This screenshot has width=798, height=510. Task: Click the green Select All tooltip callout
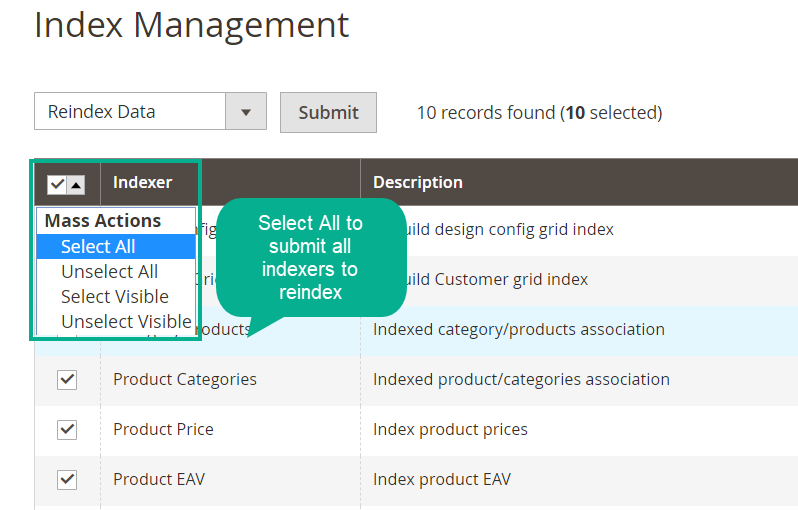[311, 257]
